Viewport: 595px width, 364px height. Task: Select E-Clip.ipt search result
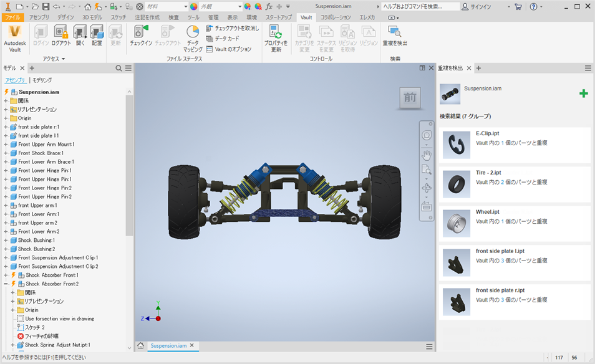pos(515,145)
